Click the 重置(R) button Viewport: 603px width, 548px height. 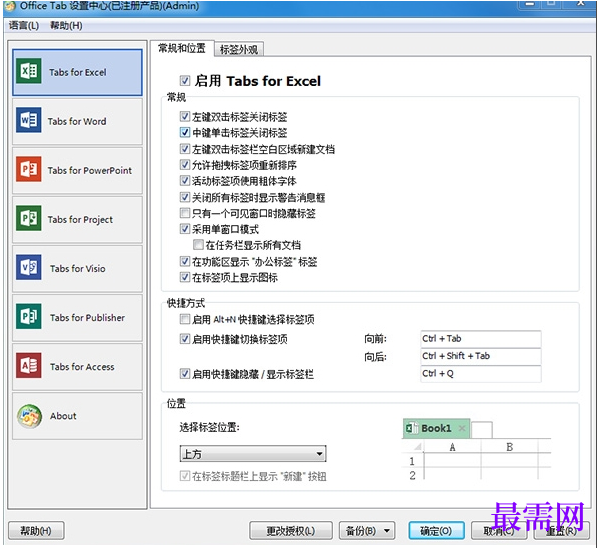click(x=561, y=531)
